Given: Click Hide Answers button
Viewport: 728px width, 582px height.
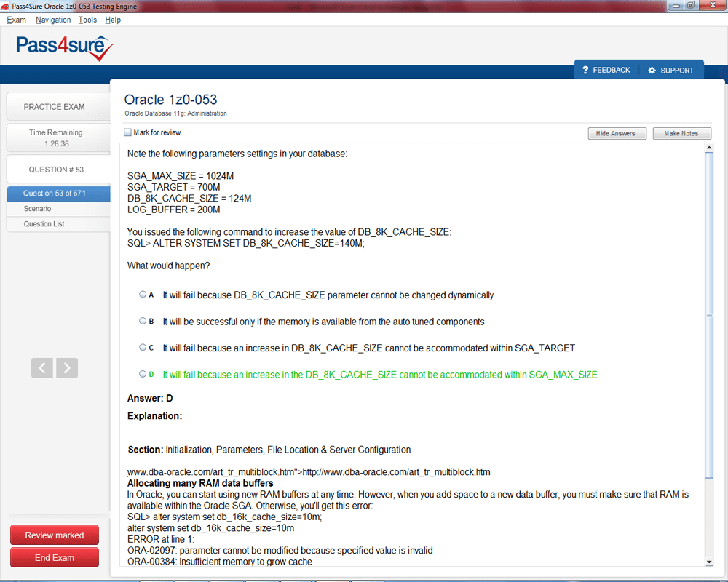Looking at the screenshot, I should 617,133.
